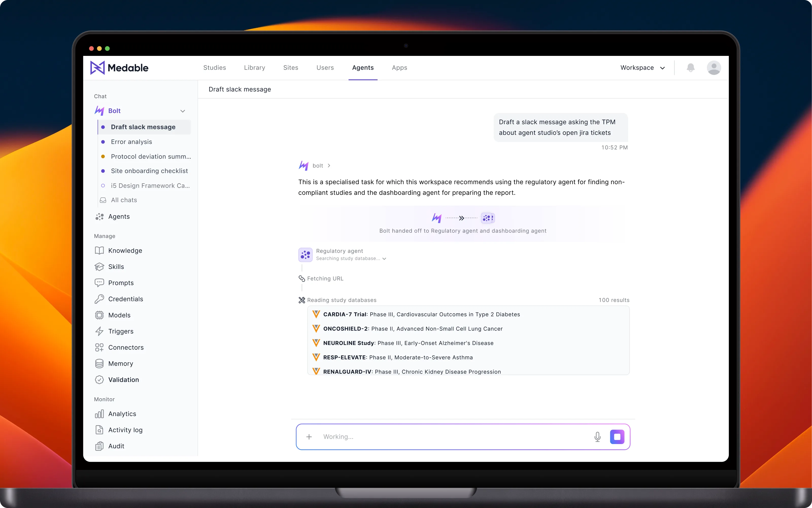This screenshot has width=812, height=508.
Task: Open the Validation section
Action: point(117,380)
